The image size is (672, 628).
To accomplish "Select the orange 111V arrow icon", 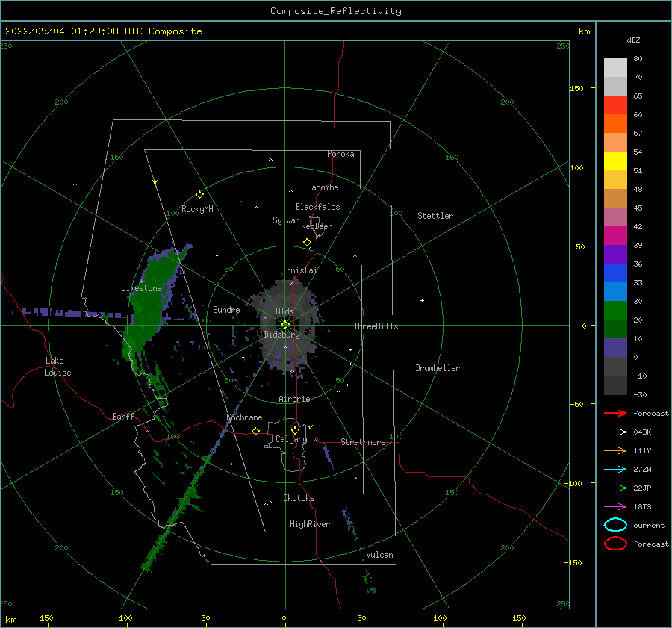I will (x=615, y=450).
